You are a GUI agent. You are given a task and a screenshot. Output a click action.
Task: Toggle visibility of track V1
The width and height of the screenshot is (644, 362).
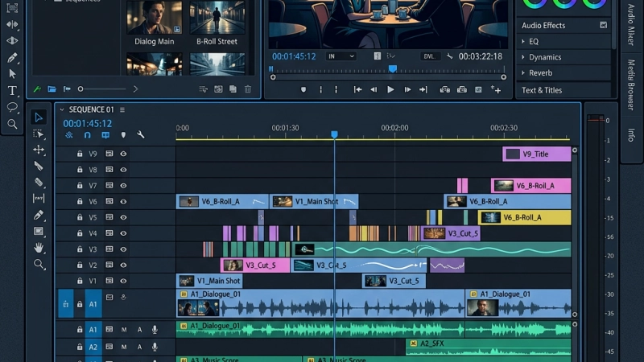pyautogui.click(x=123, y=281)
